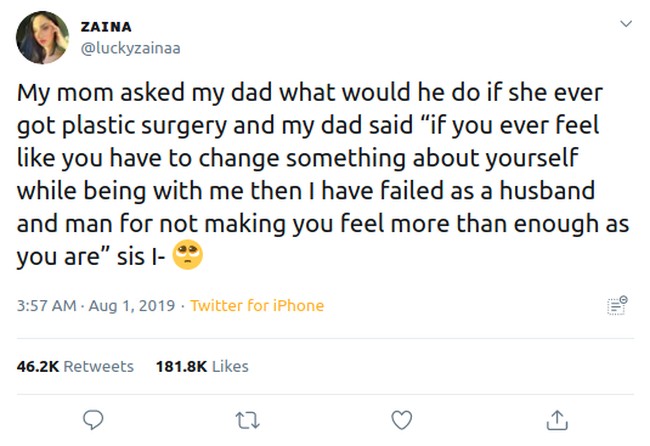Reply to Zaina's tweet

[93, 418]
